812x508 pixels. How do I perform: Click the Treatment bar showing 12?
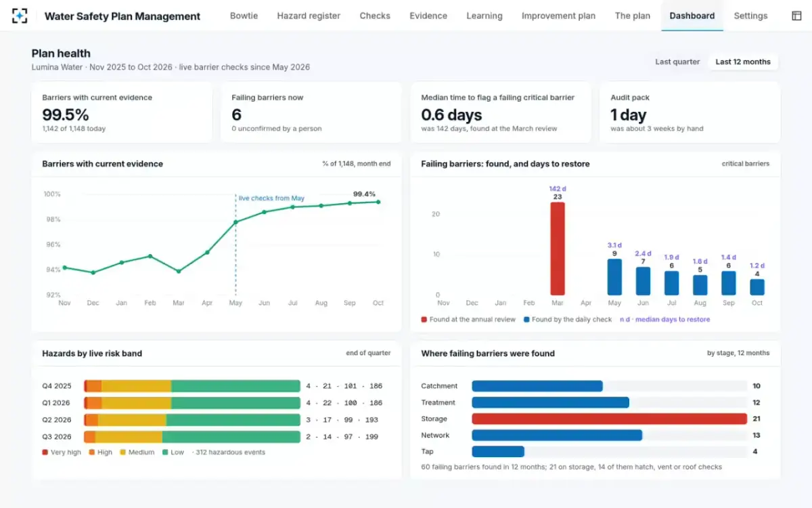pos(551,402)
